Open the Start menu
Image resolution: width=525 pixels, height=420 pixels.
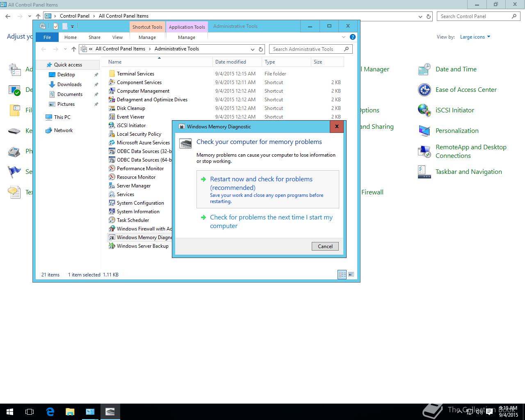[10, 412]
